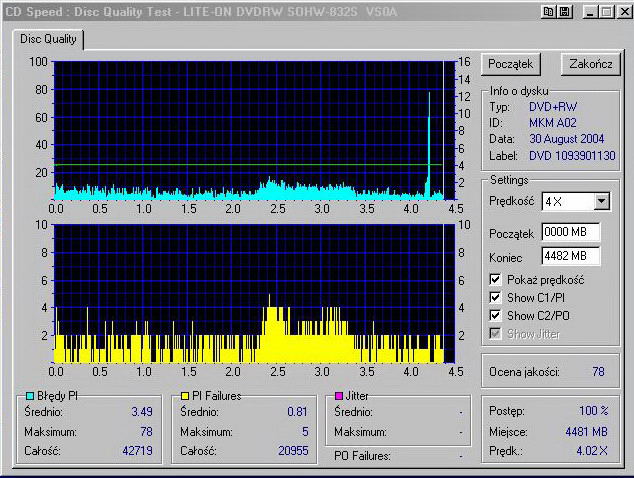Click the disabled Show Jitter checkbox
The height and width of the screenshot is (478, 634).
pos(497,333)
